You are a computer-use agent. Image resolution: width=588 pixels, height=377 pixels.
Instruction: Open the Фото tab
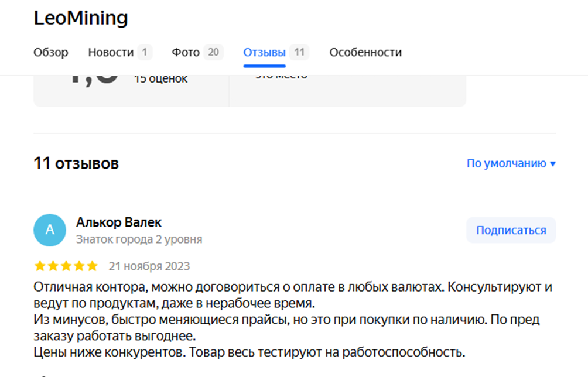pyautogui.click(x=197, y=52)
